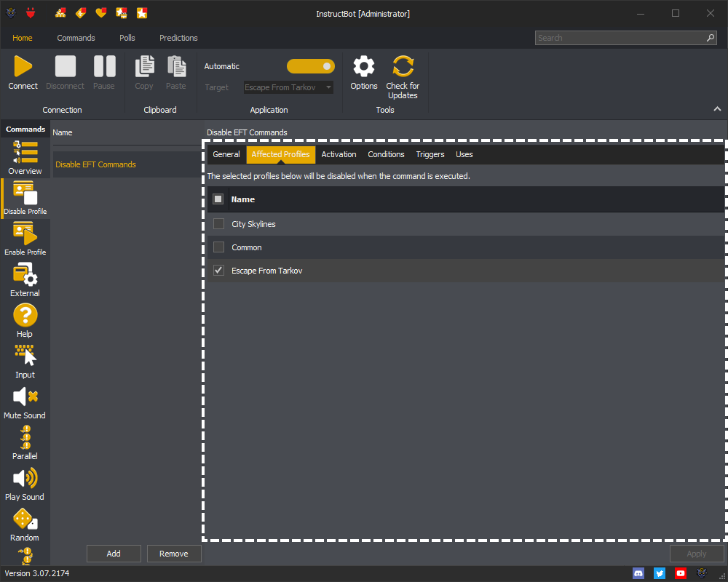Click the Disconnect stop icon

tap(65, 66)
